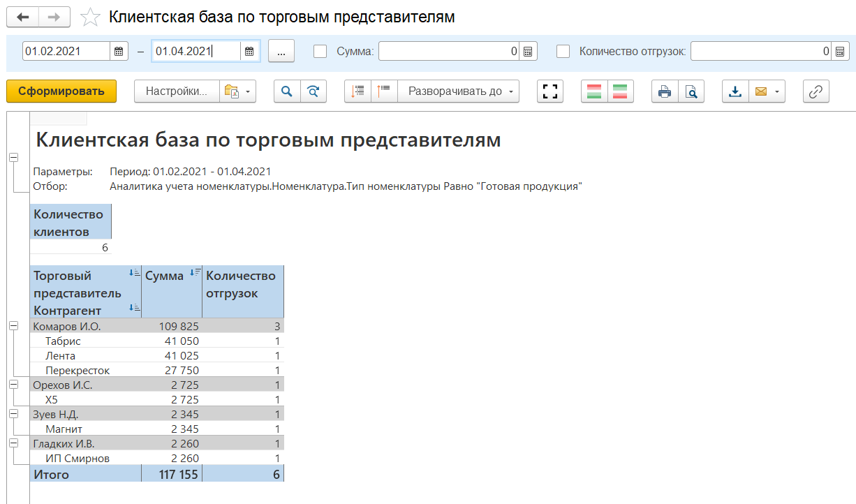Open calendar for start date 01.02.2021
This screenshot has width=856, height=504.
(119, 51)
